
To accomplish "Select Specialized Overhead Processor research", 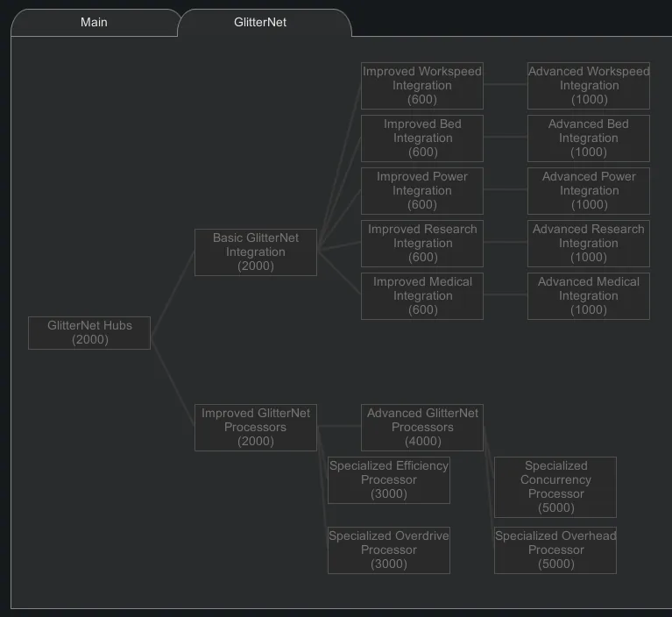I will tap(555, 550).
